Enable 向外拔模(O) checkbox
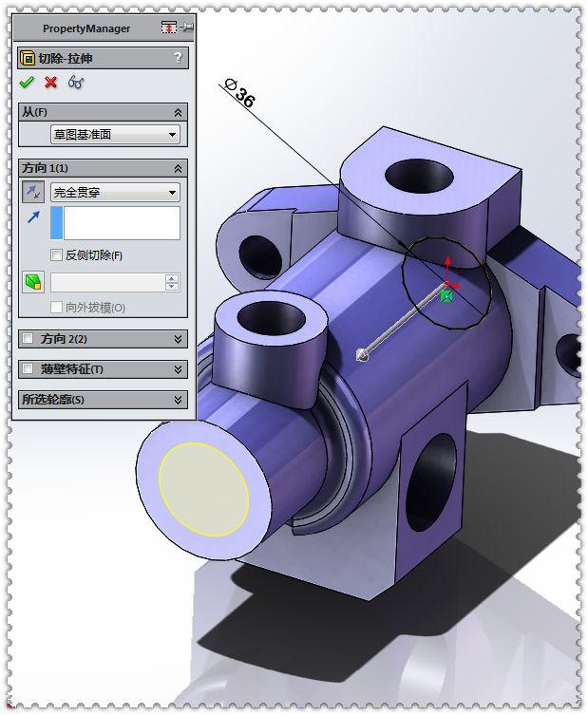Screen dimensions: 588x715 pyautogui.click(x=56, y=307)
